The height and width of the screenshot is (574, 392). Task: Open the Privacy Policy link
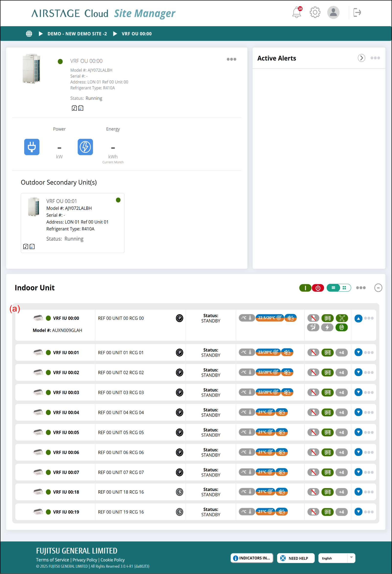[85, 560]
